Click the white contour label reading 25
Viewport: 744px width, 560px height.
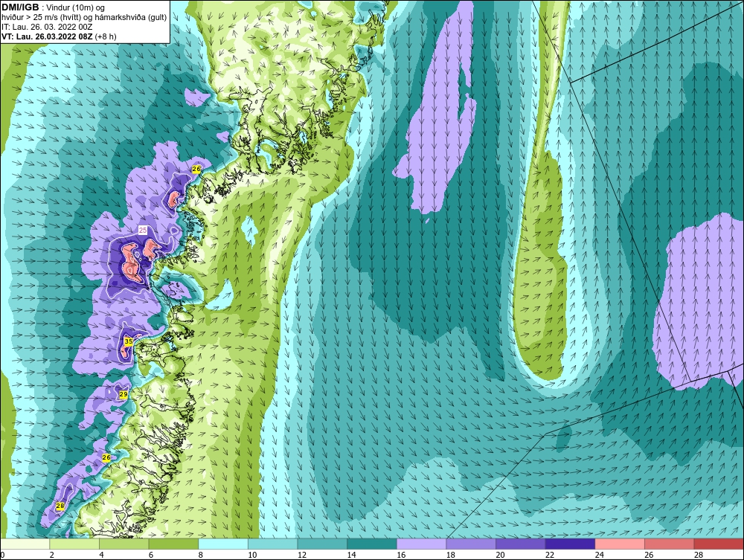pos(142,230)
